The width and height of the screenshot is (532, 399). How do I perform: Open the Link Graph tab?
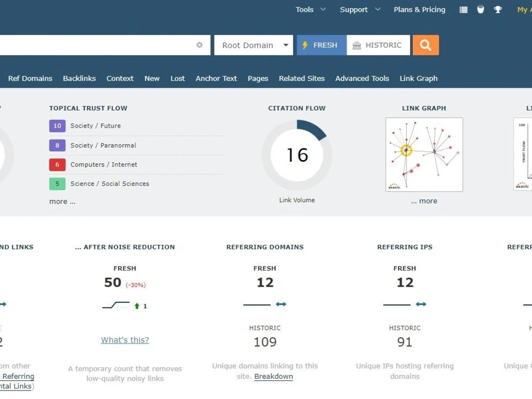(418, 78)
